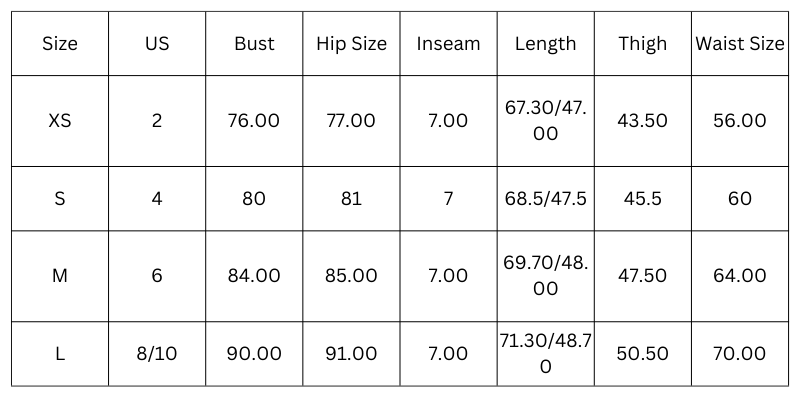The height and width of the screenshot is (400, 800).
Task: Click the 71.30/48.70 length cell
Action: pyautogui.click(x=545, y=354)
